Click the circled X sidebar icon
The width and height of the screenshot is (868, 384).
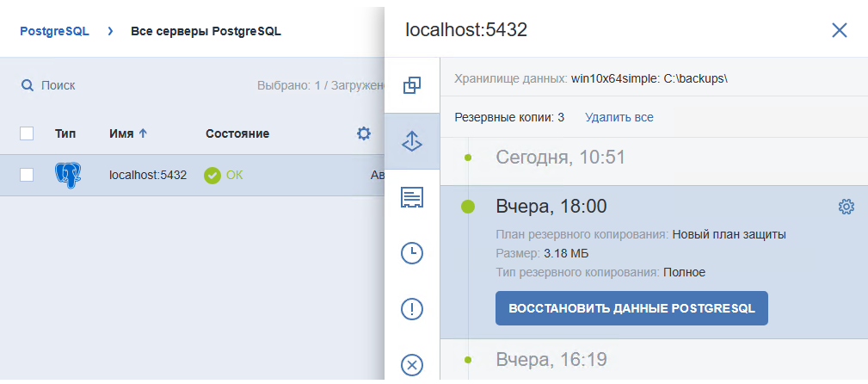point(412,365)
